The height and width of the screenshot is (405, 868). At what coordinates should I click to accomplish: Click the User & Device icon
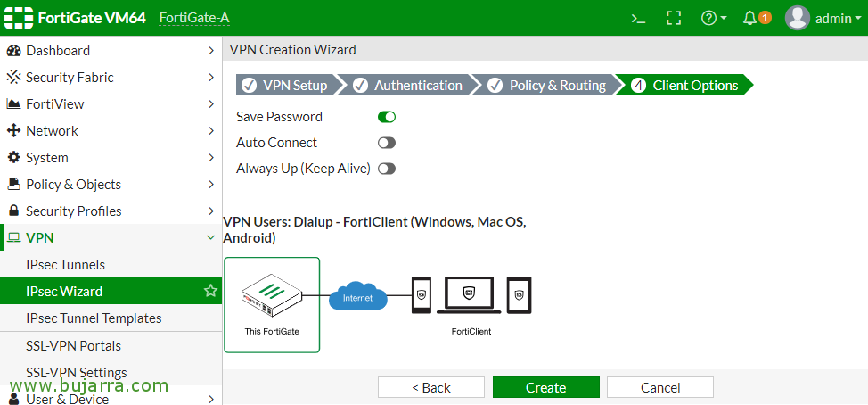click(x=14, y=399)
